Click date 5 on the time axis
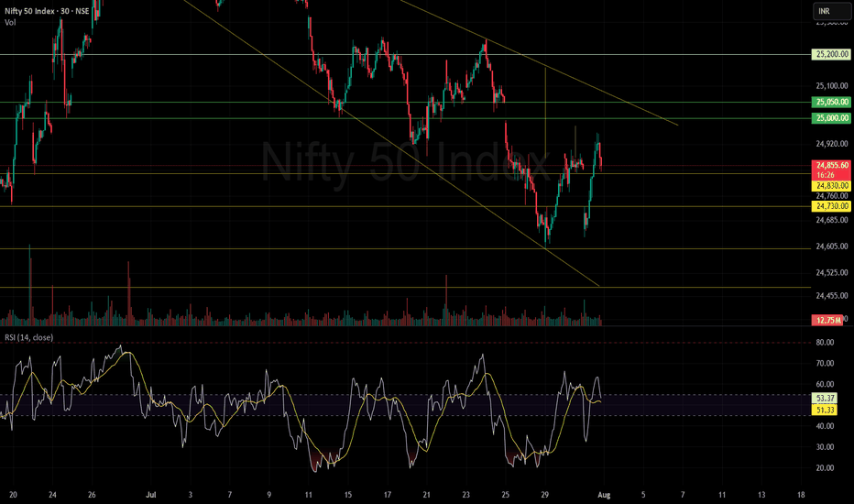 tap(643, 495)
